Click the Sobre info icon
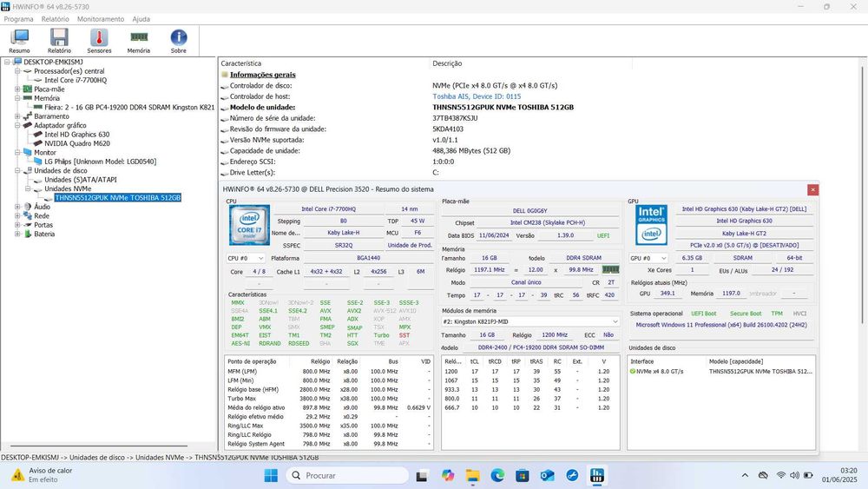Image resolution: width=868 pixels, height=489 pixels. (178, 41)
